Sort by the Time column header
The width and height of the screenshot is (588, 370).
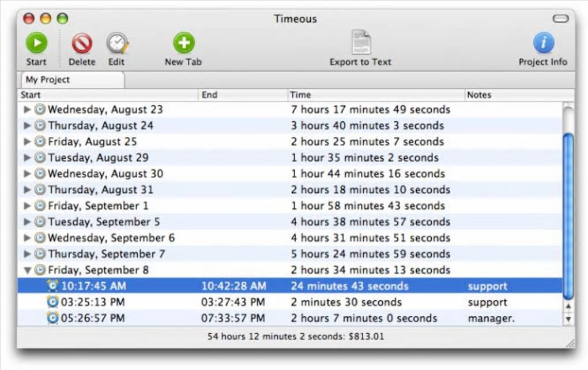click(x=376, y=95)
